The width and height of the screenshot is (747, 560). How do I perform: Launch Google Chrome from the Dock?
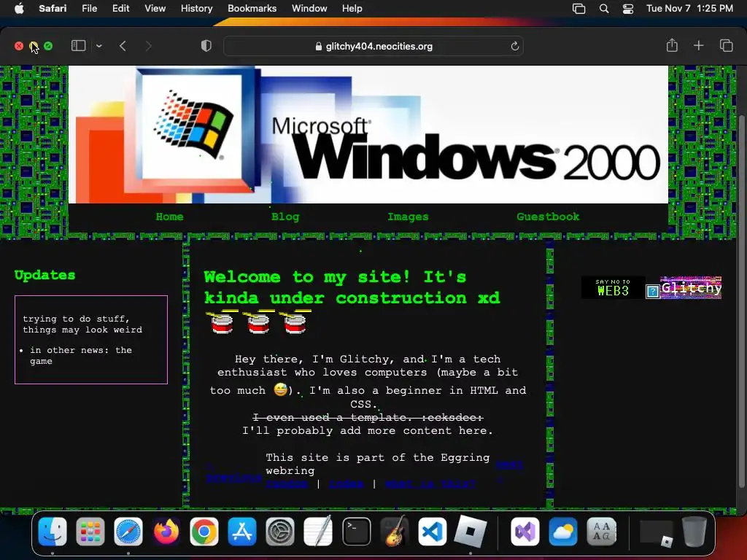click(x=204, y=532)
